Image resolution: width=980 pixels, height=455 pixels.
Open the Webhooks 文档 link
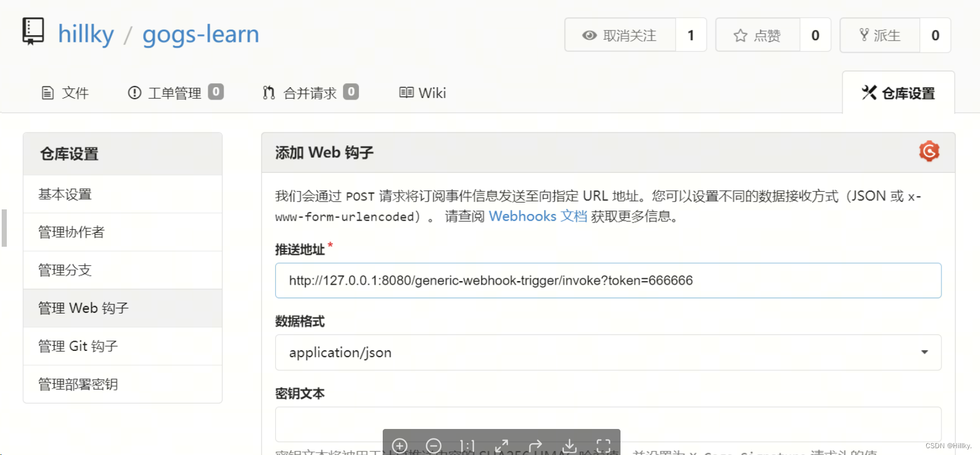tap(538, 216)
